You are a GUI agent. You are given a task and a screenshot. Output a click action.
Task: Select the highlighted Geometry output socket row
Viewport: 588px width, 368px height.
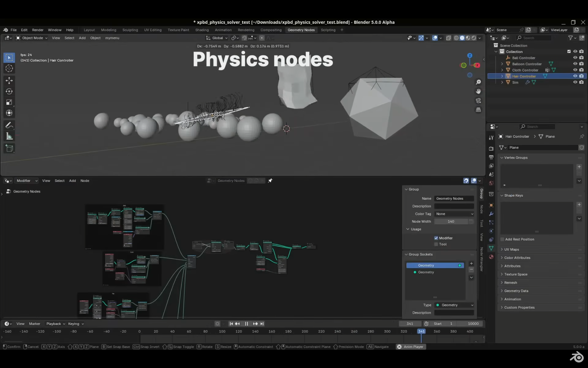pos(435,265)
